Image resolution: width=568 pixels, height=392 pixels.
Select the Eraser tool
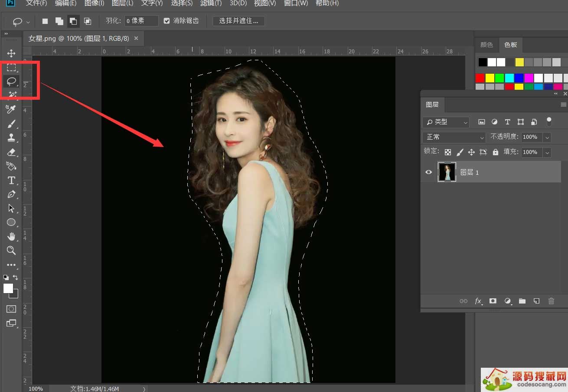[x=11, y=152]
